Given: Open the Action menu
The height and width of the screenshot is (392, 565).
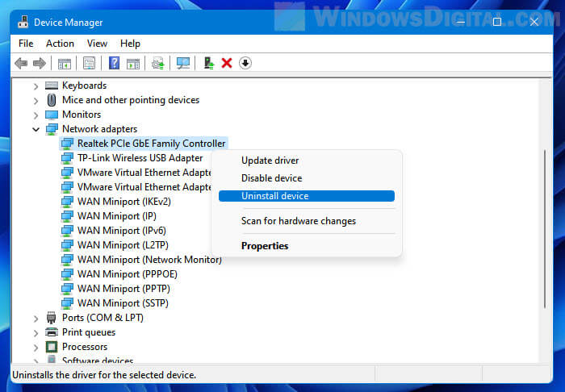Looking at the screenshot, I should pyautogui.click(x=60, y=44).
